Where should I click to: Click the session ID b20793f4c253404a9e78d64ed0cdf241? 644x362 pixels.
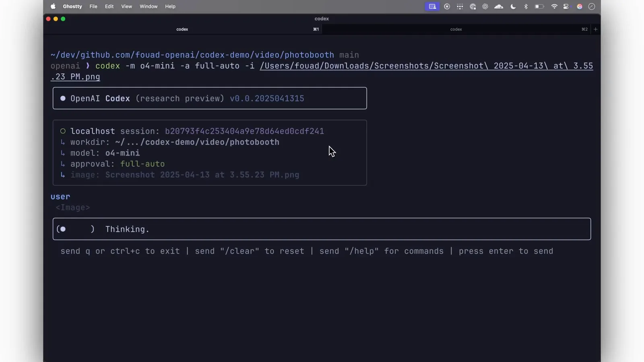coord(244,131)
